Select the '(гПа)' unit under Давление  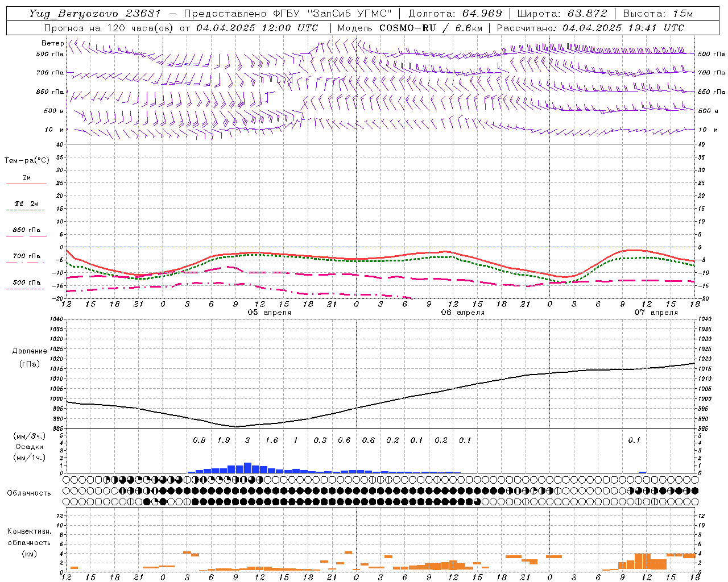30,364
